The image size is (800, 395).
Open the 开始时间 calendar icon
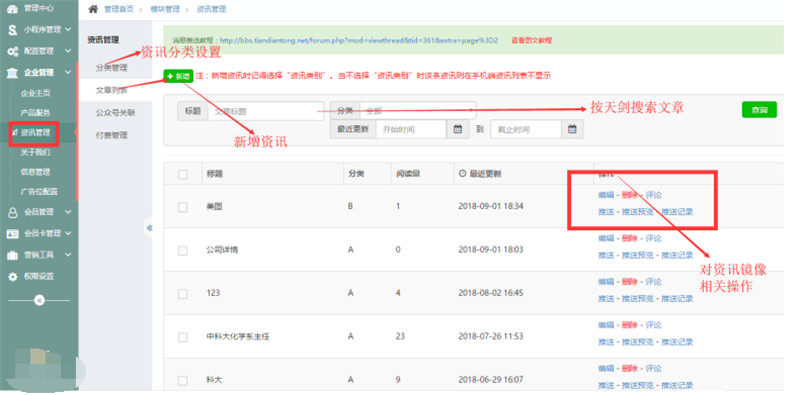coord(458,129)
